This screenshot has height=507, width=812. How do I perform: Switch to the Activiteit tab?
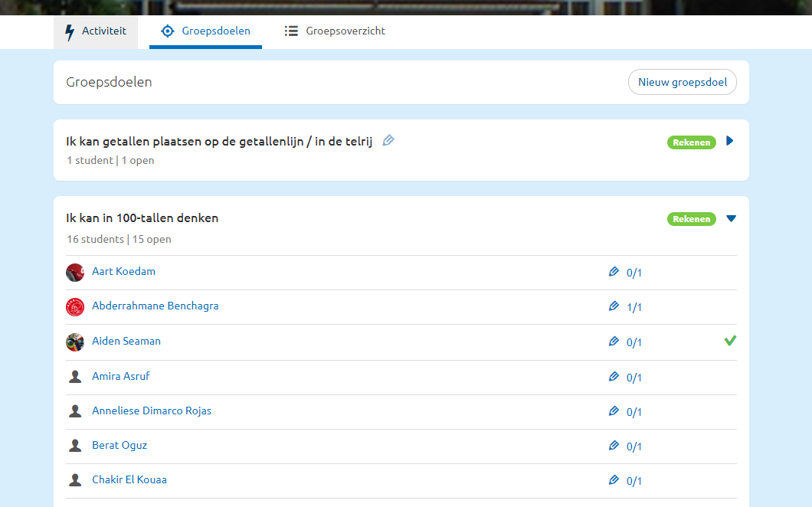pyautogui.click(x=96, y=31)
